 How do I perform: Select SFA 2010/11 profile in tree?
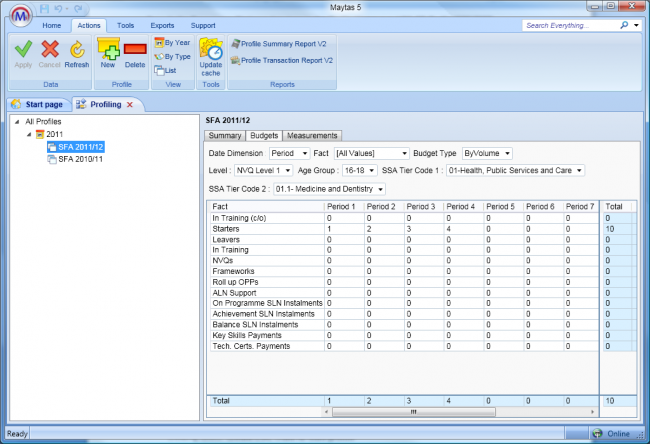79,158
